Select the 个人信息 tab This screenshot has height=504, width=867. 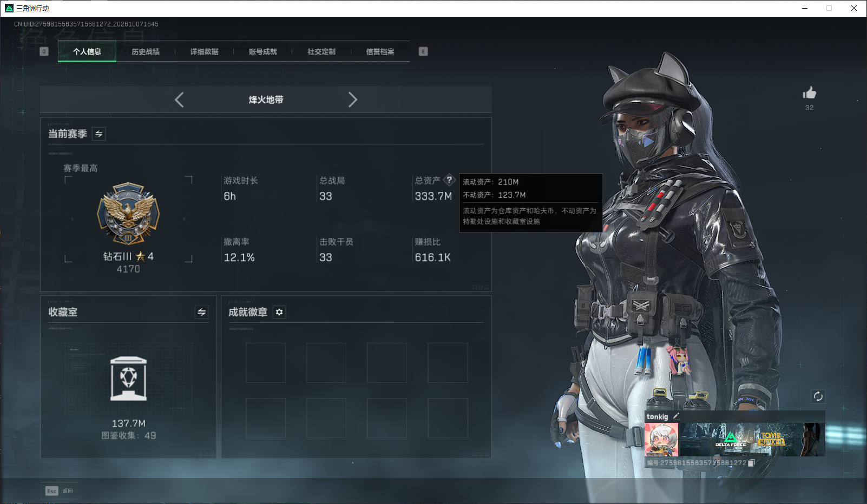87,52
